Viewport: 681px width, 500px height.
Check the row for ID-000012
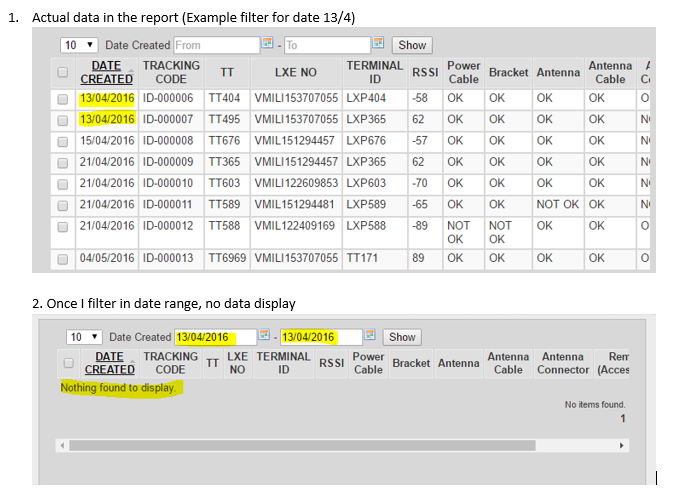(x=64, y=226)
